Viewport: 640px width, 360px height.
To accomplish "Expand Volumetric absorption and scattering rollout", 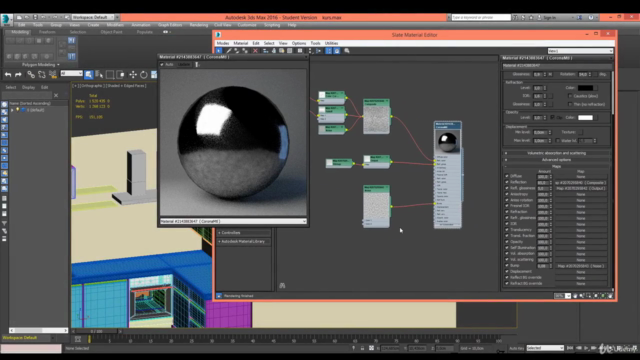I will 557,153.
